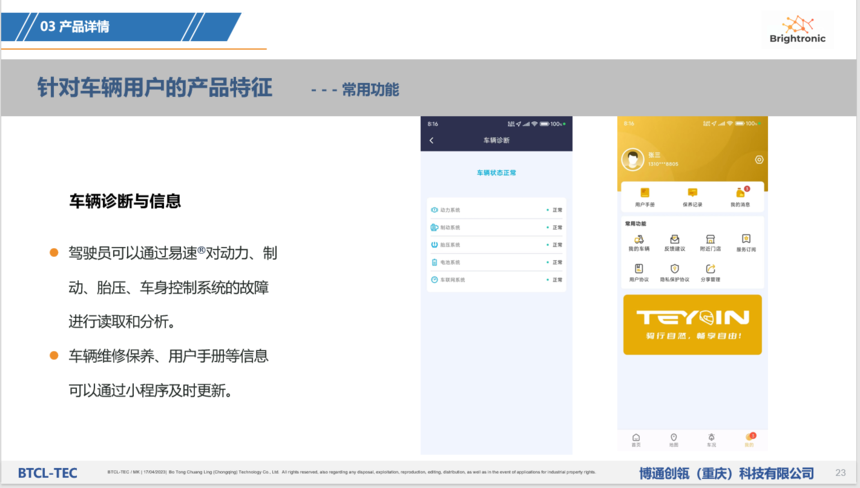Screen dimensions: 860x488
Task: Tap the user avatar picture
Action: pos(632,160)
